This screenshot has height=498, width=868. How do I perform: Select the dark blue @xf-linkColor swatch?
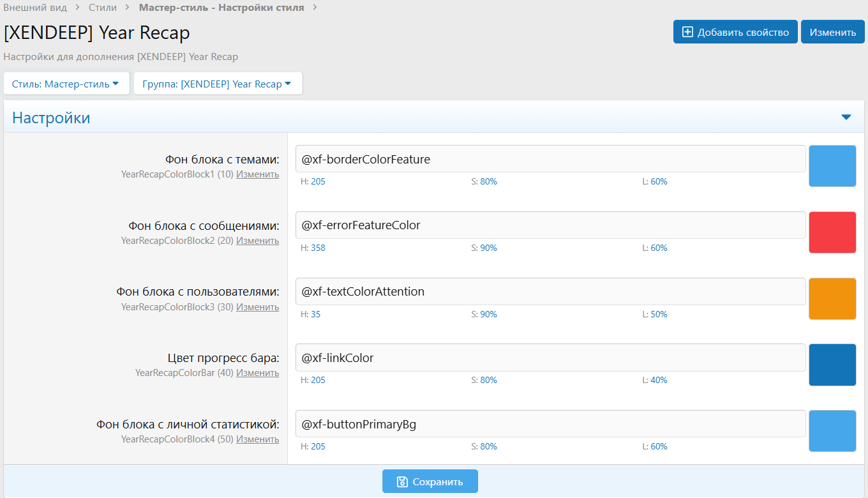[832, 365]
